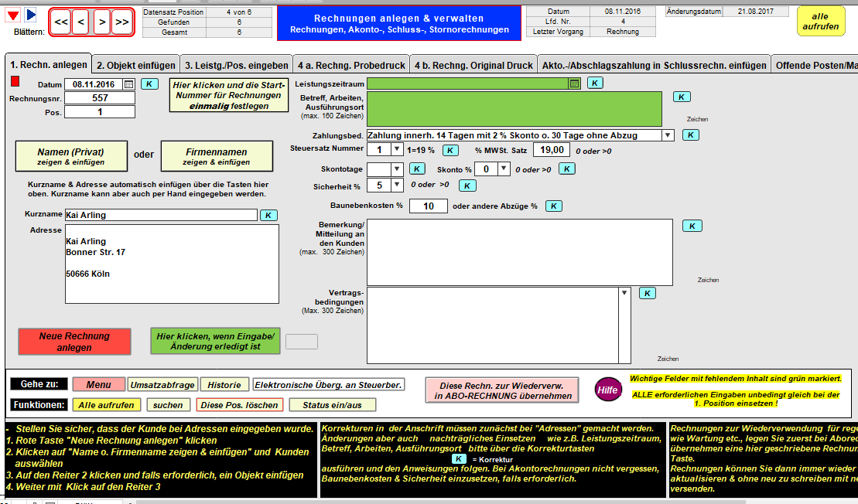This screenshot has height=504, width=858.
Task: Click K button next to Betreff, Arbeiten field
Action: (682, 97)
